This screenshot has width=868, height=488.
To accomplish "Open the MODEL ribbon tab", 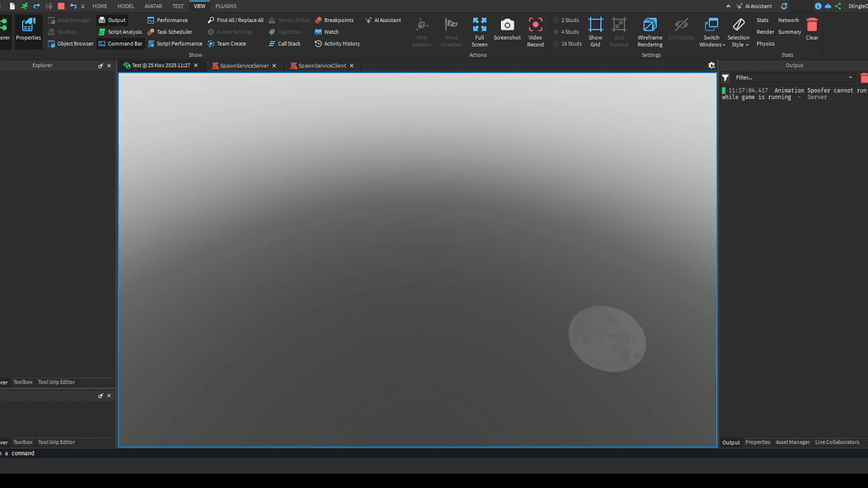I will point(125,5).
